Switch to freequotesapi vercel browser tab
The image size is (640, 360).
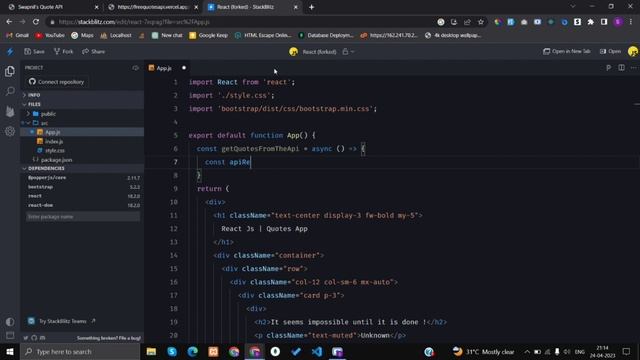coord(153,7)
